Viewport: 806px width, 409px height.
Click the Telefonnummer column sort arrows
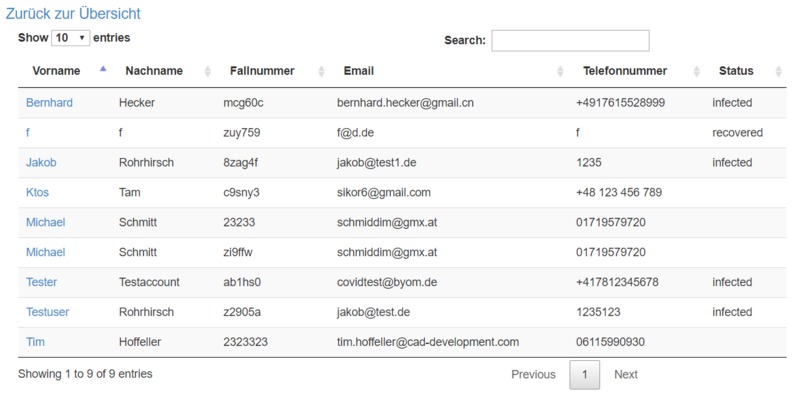[x=697, y=71]
